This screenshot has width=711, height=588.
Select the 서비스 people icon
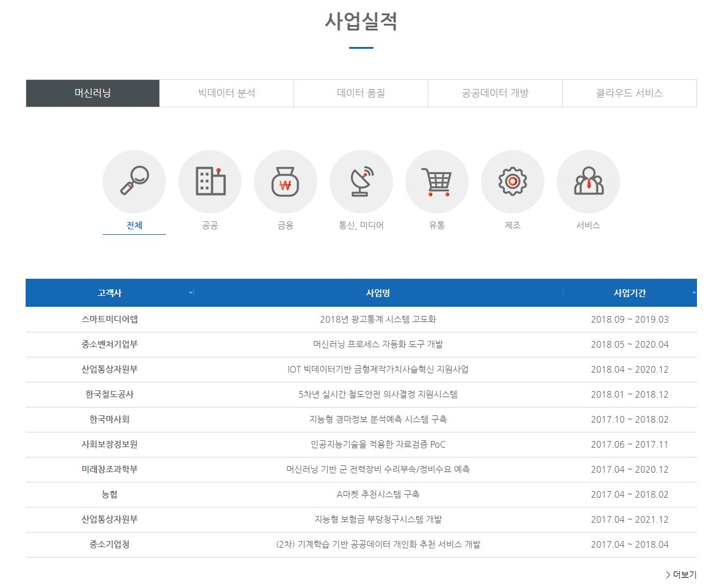pyautogui.click(x=588, y=181)
